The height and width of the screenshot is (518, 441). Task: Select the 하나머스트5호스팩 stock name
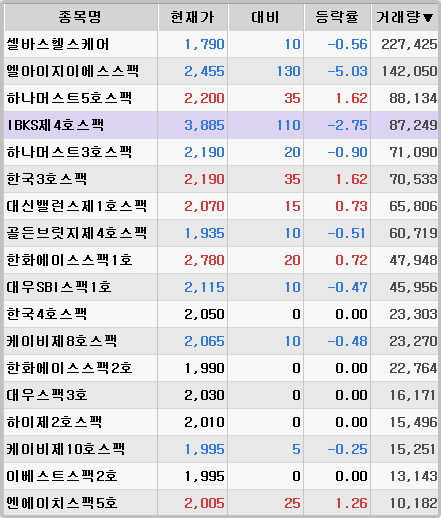pos(69,98)
